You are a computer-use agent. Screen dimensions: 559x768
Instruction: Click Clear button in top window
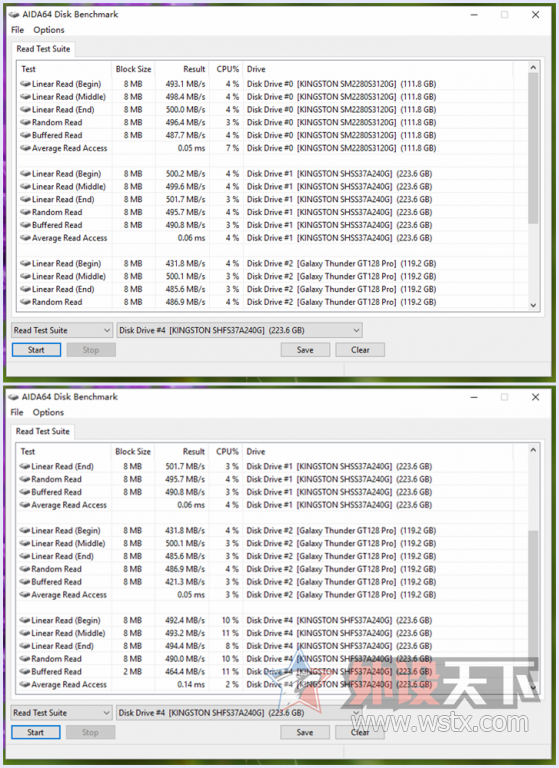pos(360,350)
